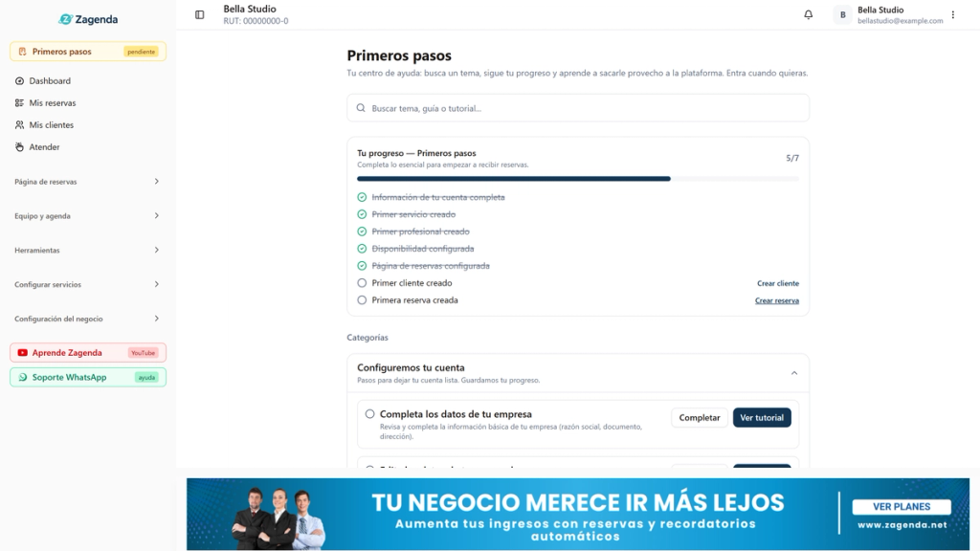Collapse Configuremos tu cuenta category
Image resolution: width=980 pixels, height=551 pixels.
794,373
